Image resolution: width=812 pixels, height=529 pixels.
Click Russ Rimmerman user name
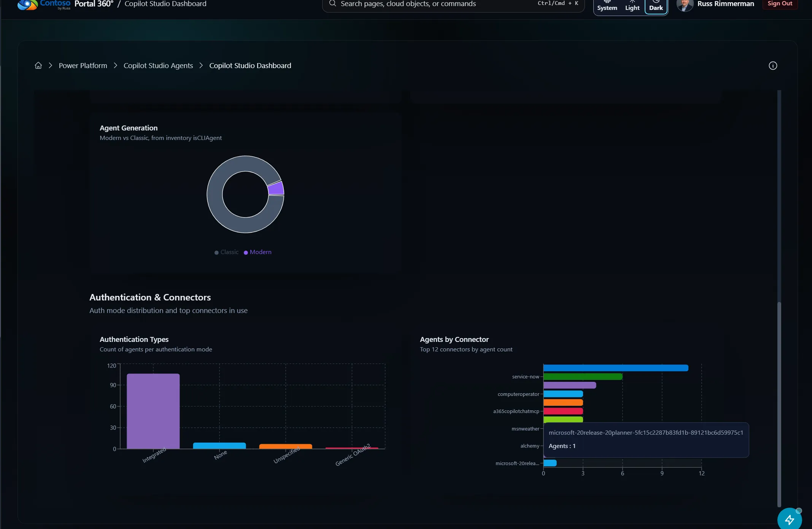[725, 4]
